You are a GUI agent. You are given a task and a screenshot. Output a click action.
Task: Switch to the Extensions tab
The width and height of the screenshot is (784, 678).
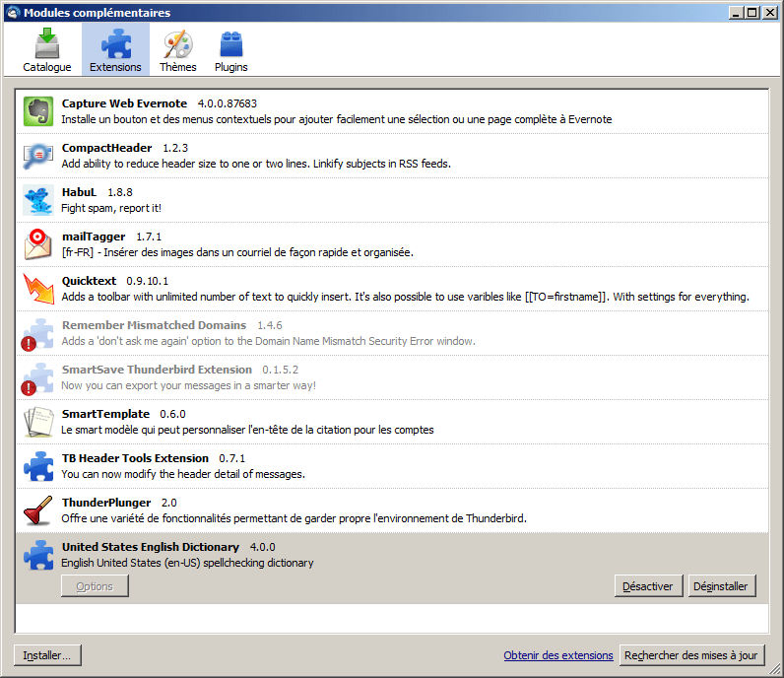(115, 49)
